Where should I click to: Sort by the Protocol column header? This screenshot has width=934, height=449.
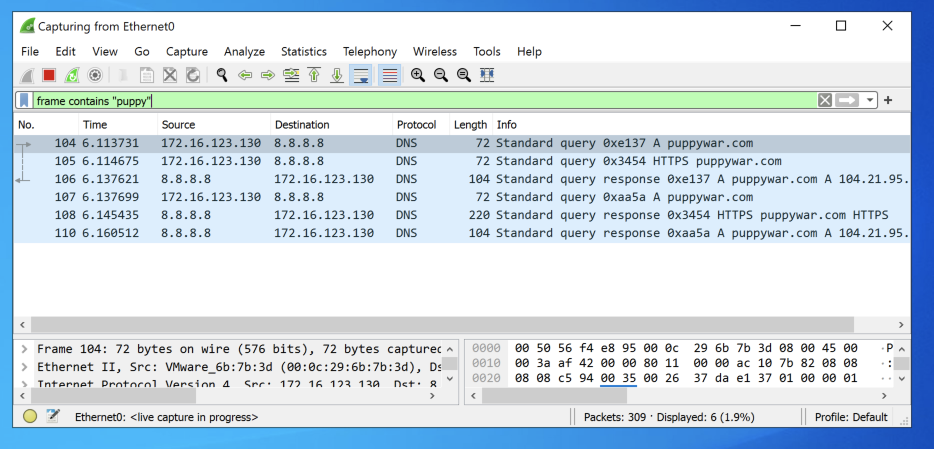pyautogui.click(x=421, y=125)
